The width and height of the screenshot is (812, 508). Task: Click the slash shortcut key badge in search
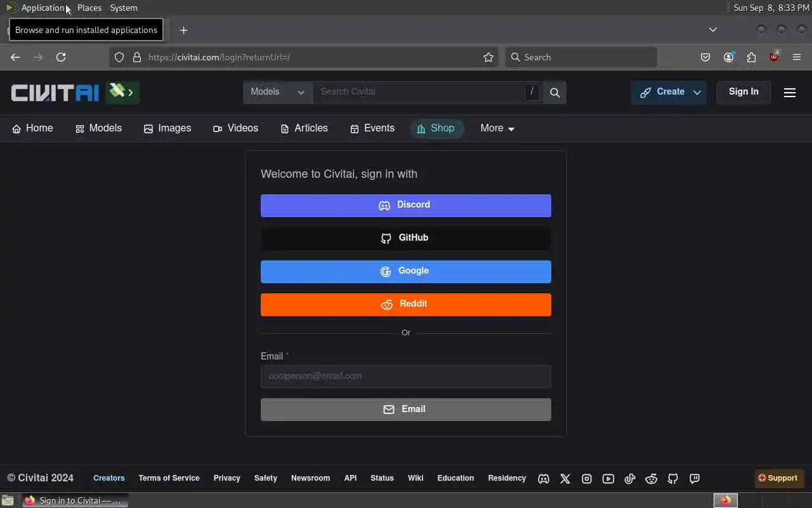coord(532,91)
